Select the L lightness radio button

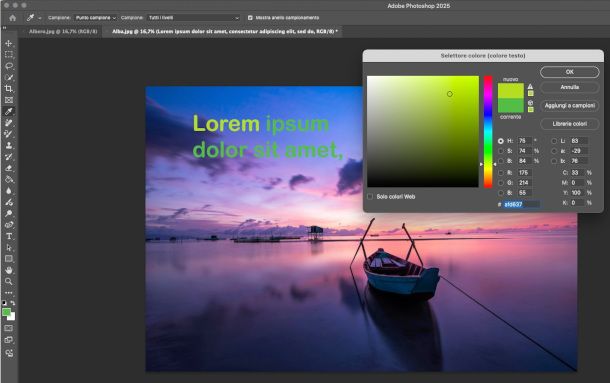(x=554, y=141)
